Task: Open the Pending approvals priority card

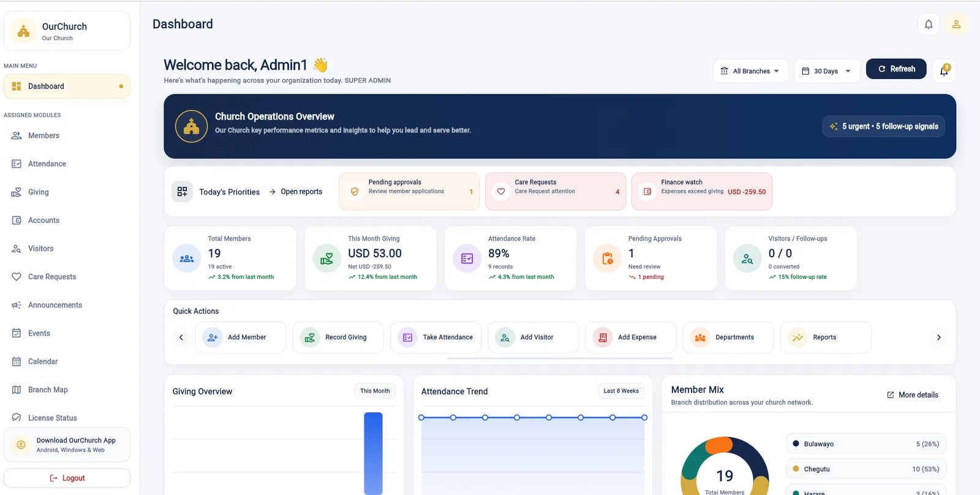Action: pyautogui.click(x=409, y=192)
